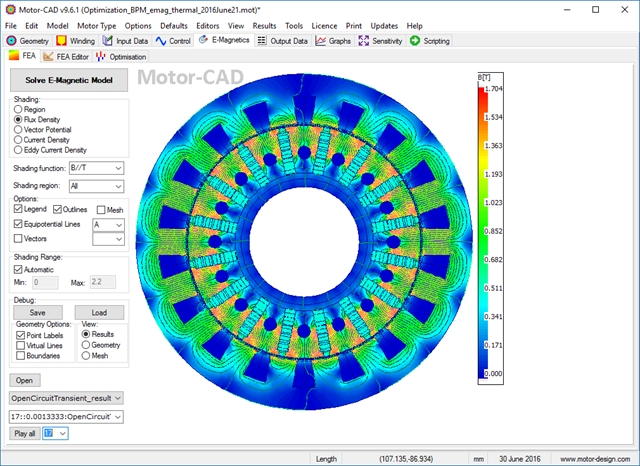Open the Motor Type menu
This screenshot has width=640, height=466.
pos(97,25)
